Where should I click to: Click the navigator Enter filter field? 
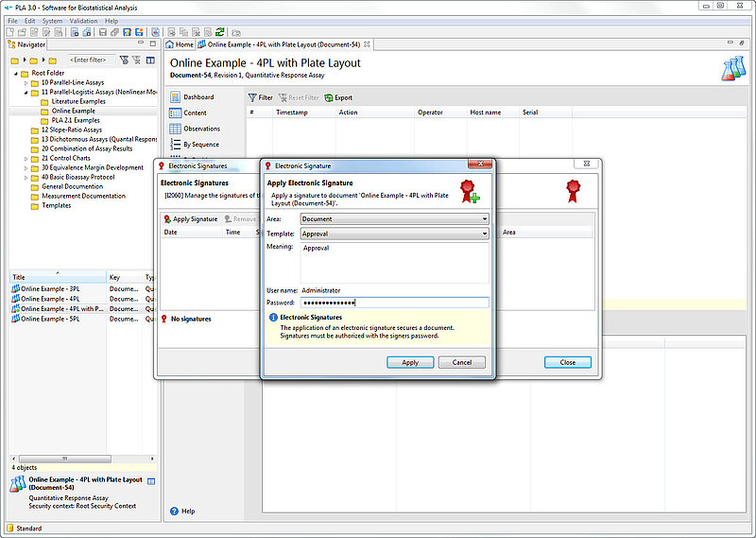coord(92,60)
